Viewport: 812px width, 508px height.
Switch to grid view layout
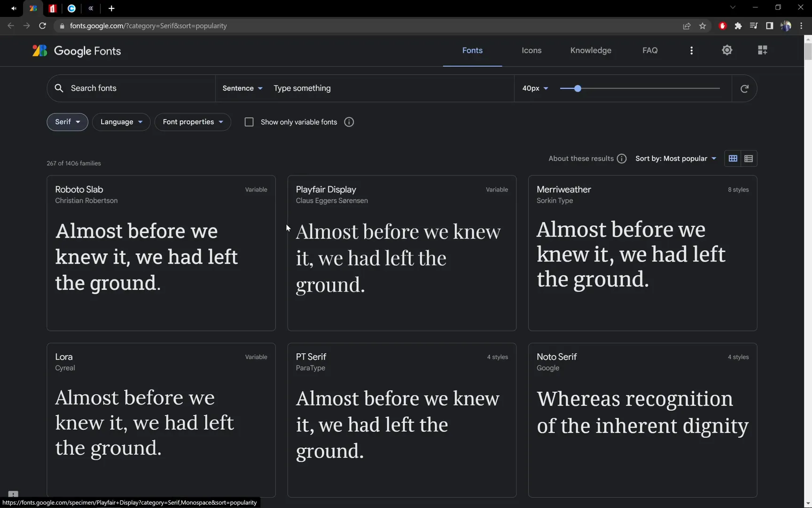point(733,159)
